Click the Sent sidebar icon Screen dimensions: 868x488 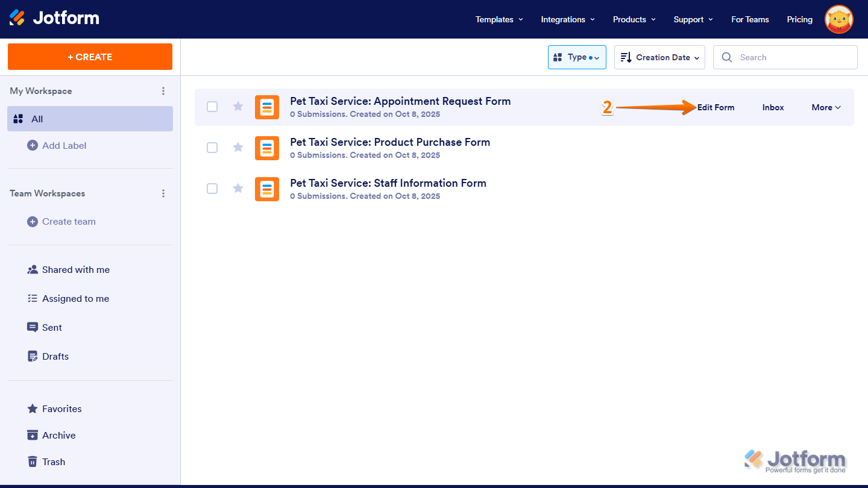click(x=33, y=327)
